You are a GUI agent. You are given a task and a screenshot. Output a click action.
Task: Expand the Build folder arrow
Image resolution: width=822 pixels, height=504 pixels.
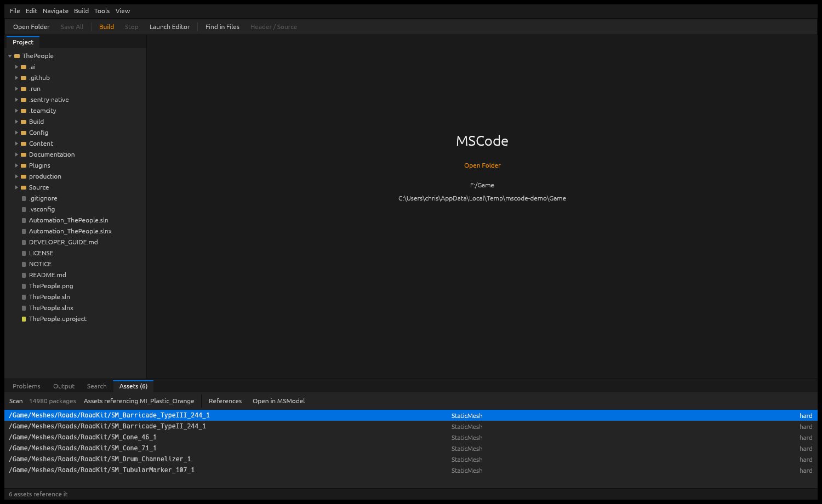16,122
